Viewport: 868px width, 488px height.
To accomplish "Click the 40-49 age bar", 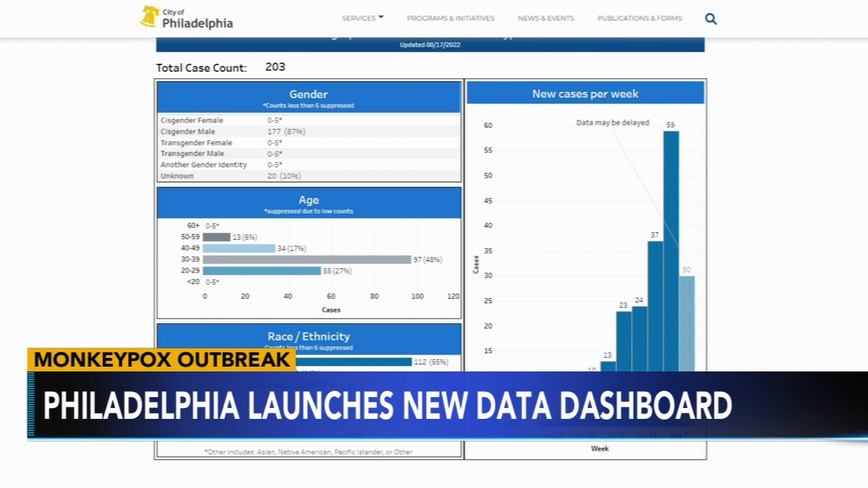I will click(x=239, y=249).
